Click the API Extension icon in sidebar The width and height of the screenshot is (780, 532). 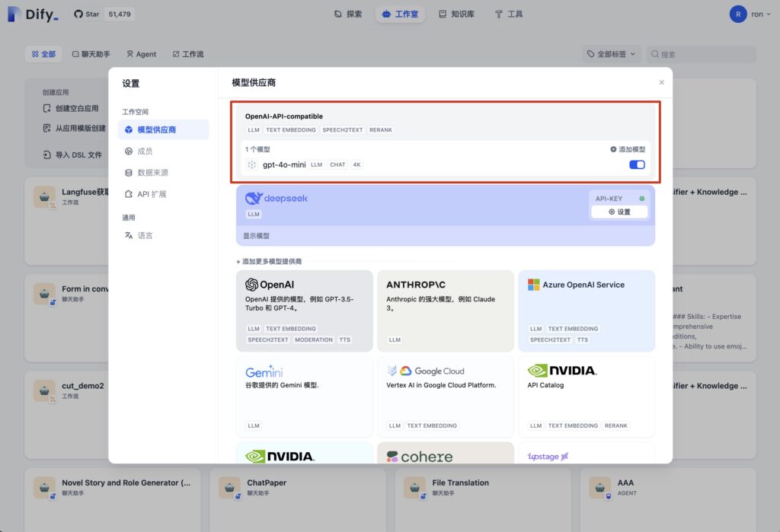pos(129,194)
